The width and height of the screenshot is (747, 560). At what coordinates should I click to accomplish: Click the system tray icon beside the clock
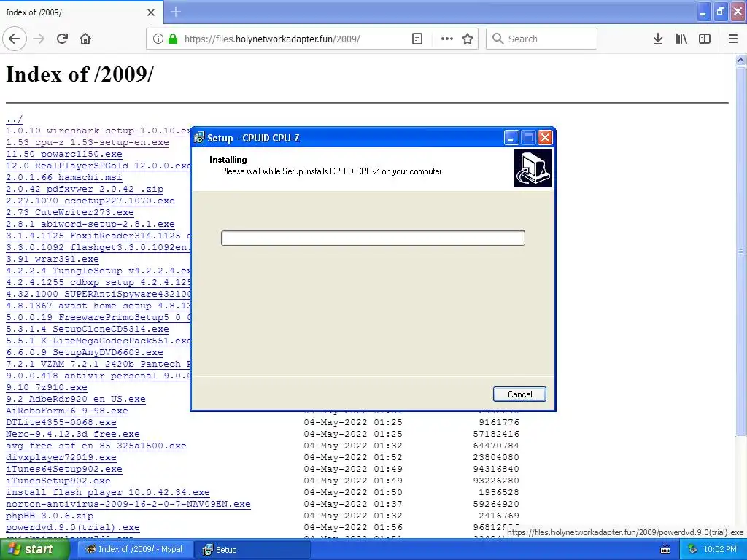click(x=693, y=550)
